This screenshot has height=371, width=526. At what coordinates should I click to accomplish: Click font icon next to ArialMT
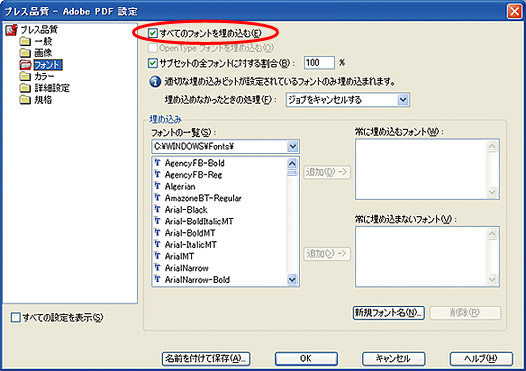click(x=157, y=256)
